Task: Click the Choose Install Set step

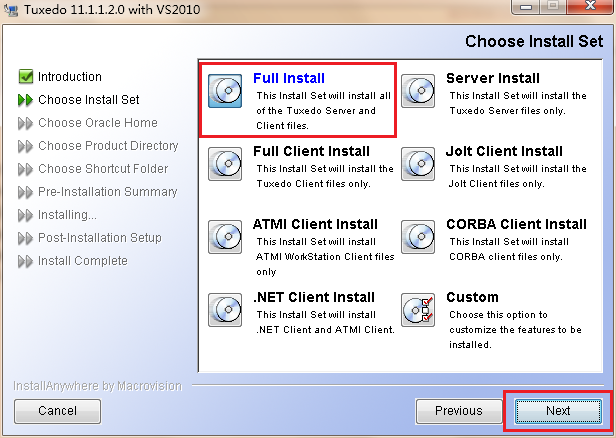Action: click(88, 100)
